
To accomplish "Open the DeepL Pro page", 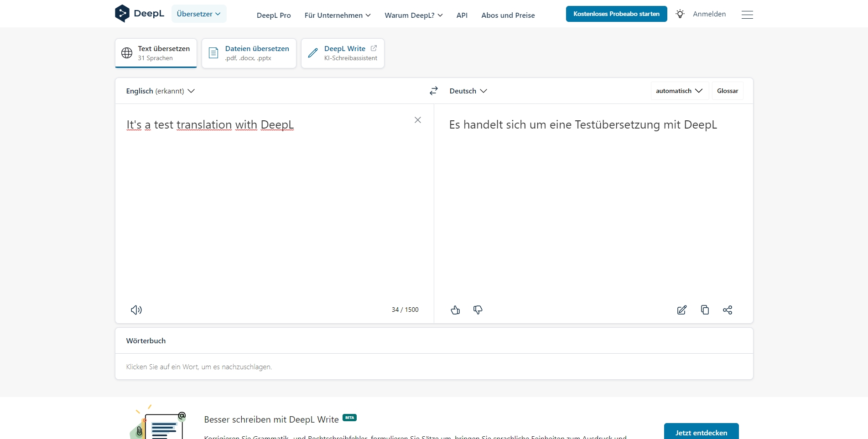I will pyautogui.click(x=274, y=15).
